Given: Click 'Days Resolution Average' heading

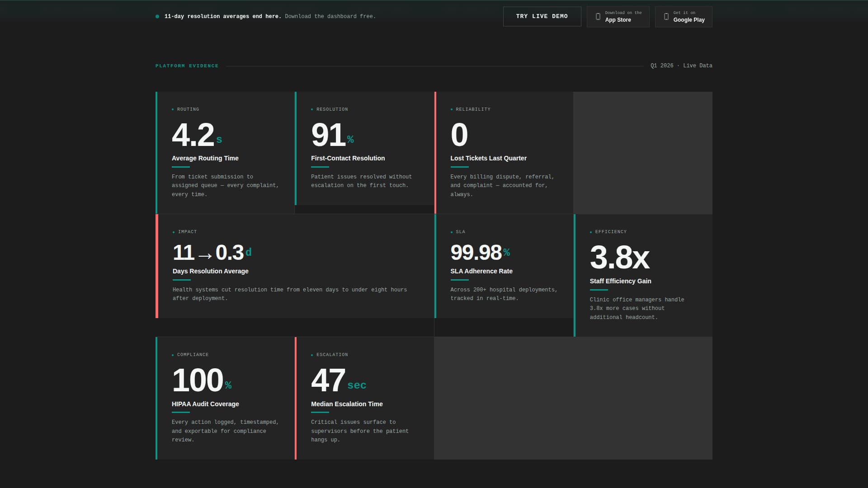Looking at the screenshot, I should coord(211,271).
